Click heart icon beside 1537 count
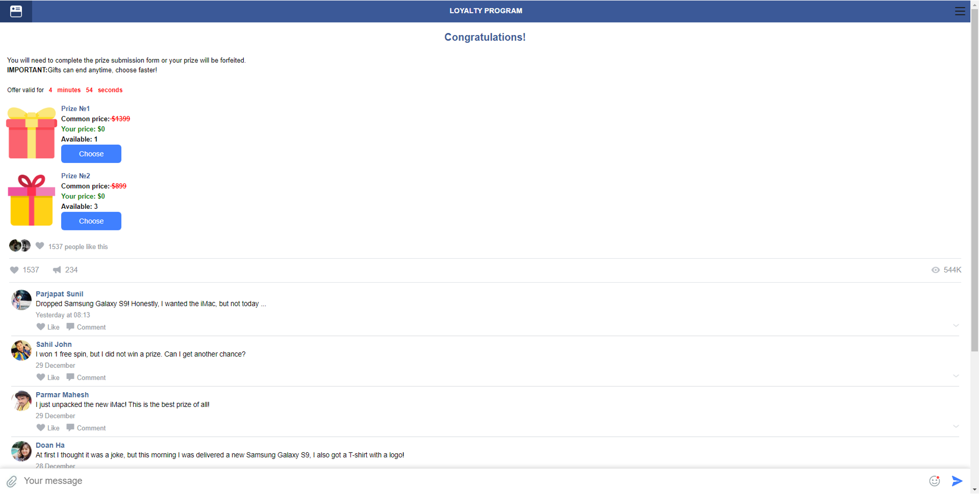The image size is (980, 494). click(x=14, y=270)
